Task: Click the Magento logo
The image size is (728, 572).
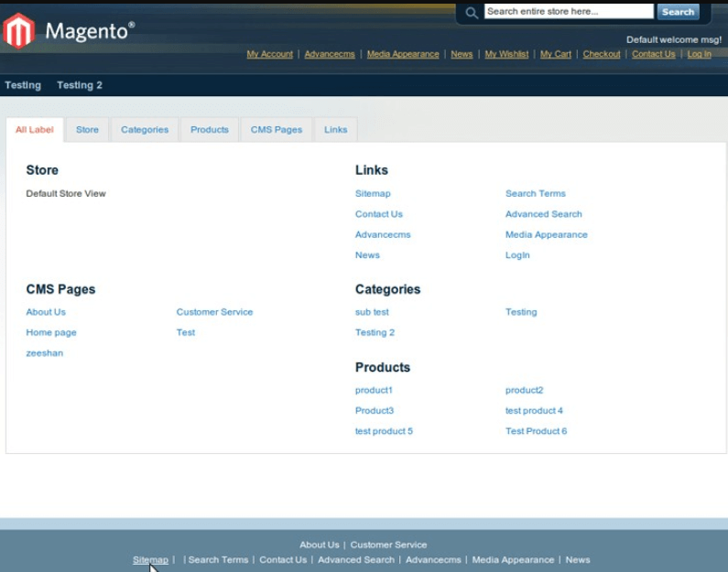Action: click(69, 31)
